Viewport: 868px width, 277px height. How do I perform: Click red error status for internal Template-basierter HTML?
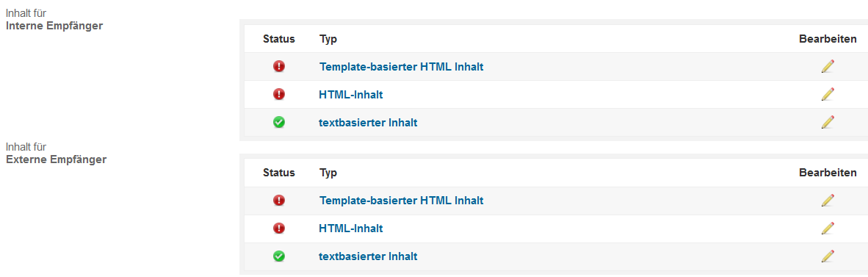[x=279, y=66]
